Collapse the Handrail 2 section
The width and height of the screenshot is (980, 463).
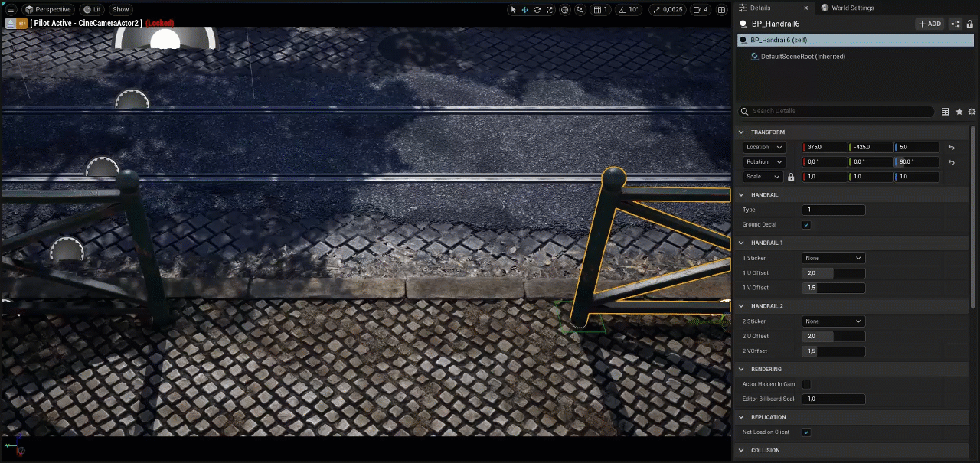coord(741,305)
